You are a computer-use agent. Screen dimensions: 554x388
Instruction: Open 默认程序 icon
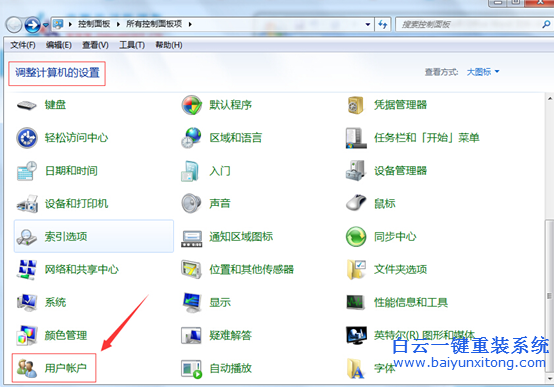pyautogui.click(x=191, y=105)
